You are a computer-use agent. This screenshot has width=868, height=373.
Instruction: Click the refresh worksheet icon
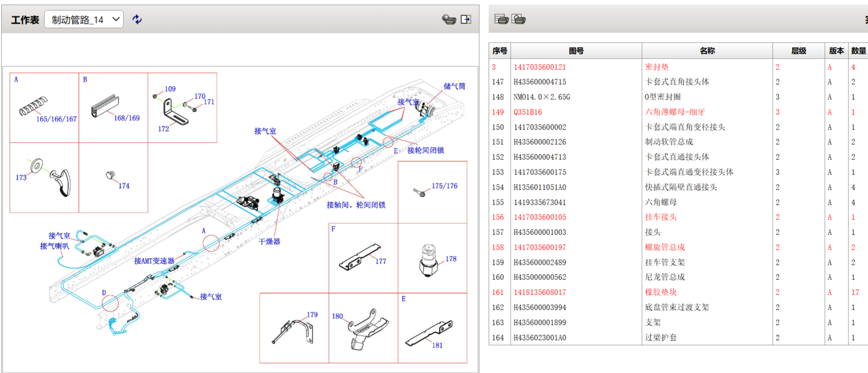pos(137,19)
